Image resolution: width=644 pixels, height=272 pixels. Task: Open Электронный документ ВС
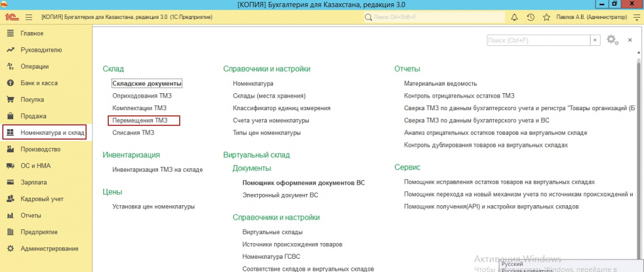coord(280,195)
